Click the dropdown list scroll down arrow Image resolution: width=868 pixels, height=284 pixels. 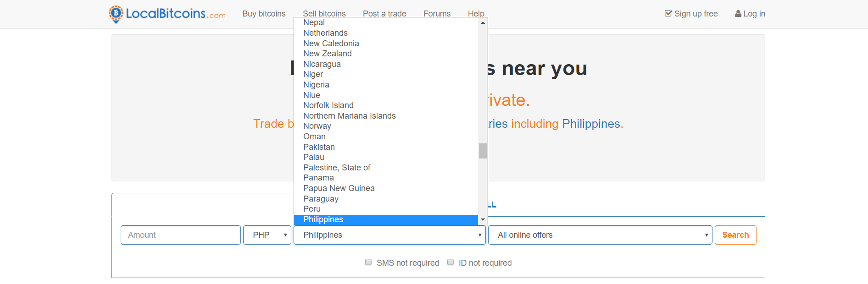pos(483,220)
